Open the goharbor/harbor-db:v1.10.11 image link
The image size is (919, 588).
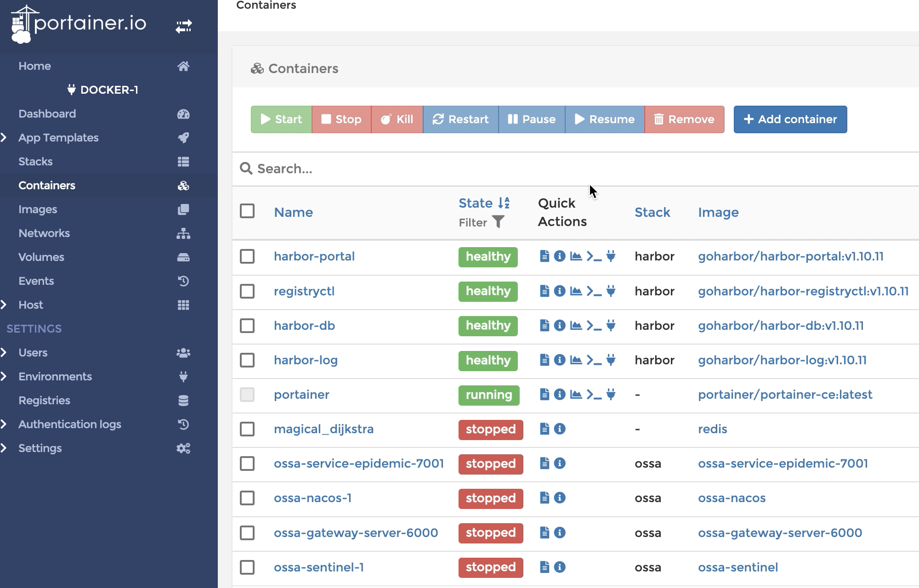(x=781, y=326)
